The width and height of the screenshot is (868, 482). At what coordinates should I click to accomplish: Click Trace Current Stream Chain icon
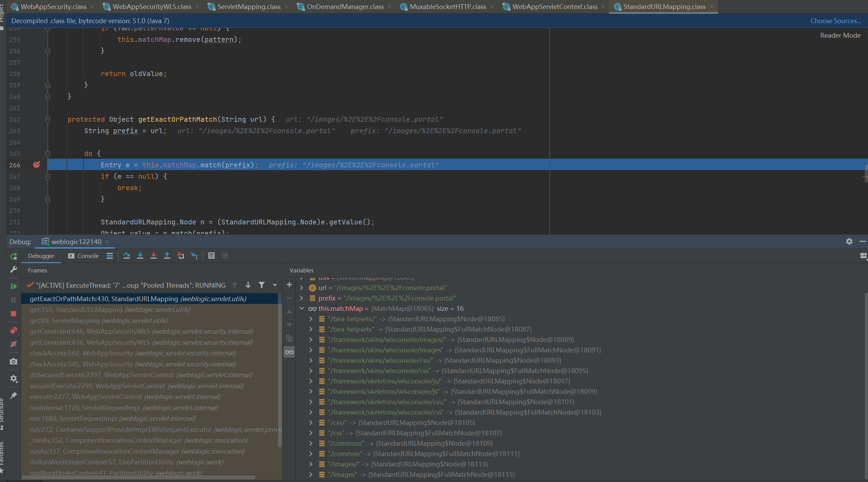point(225,256)
